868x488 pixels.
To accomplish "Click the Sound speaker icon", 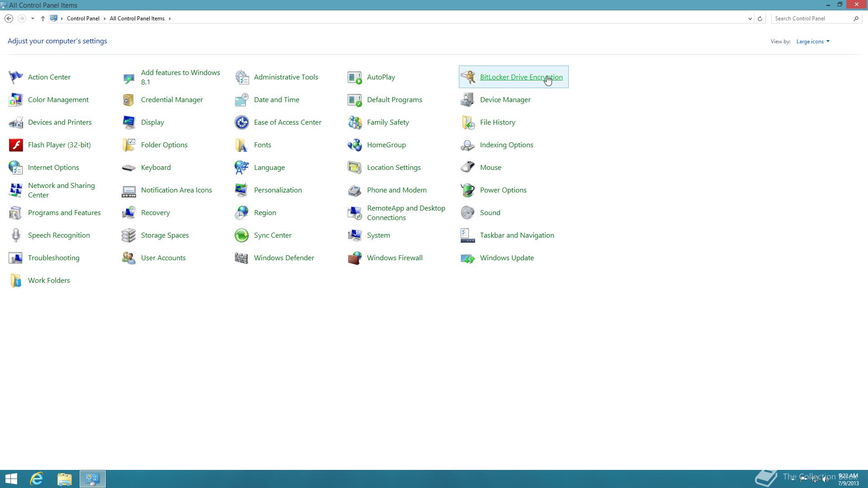I will point(468,213).
